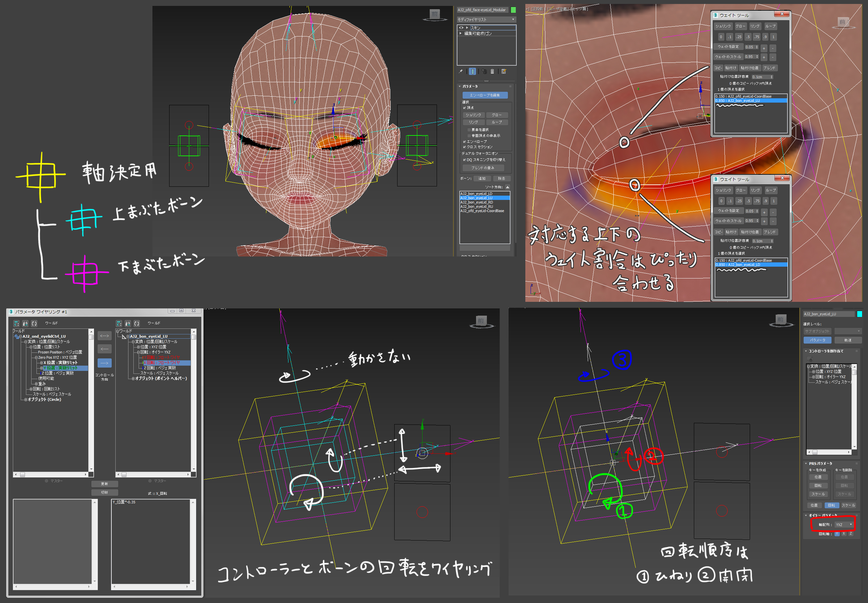The height and width of the screenshot is (603, 868).
Task: Toggle the show end result icon in modifier panel
Action: tap(472, 71)
